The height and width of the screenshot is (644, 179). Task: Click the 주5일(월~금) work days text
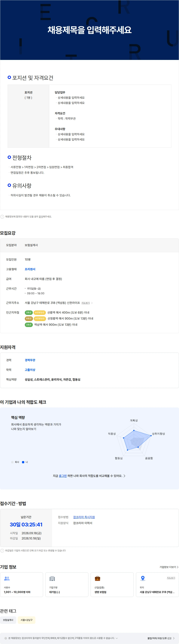click(34, 289)
